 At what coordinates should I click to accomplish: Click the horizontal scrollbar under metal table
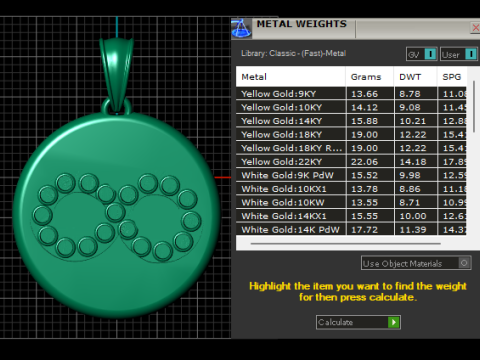tap(345, 244)
